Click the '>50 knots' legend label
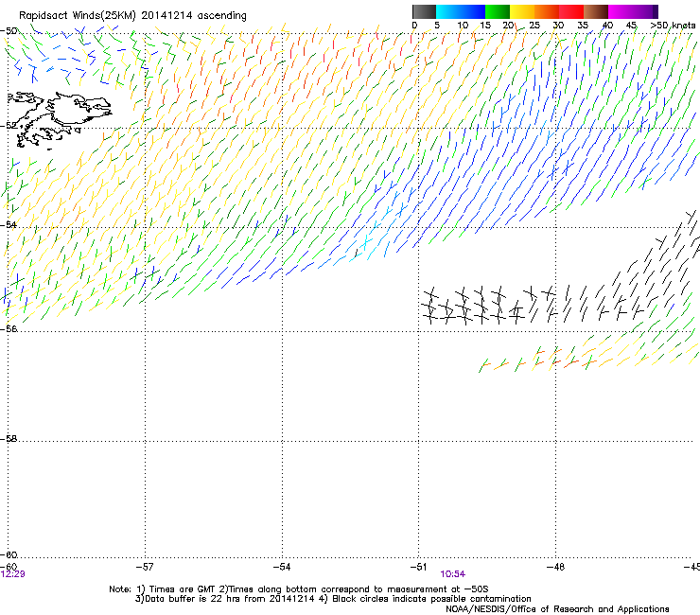The image size is (700, 615). point(673,26)
